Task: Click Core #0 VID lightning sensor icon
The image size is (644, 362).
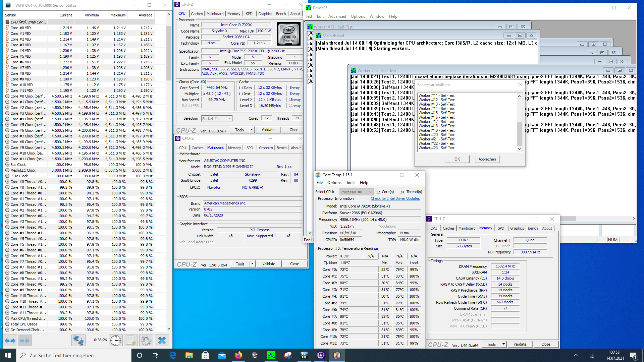Action: [7, 28]
